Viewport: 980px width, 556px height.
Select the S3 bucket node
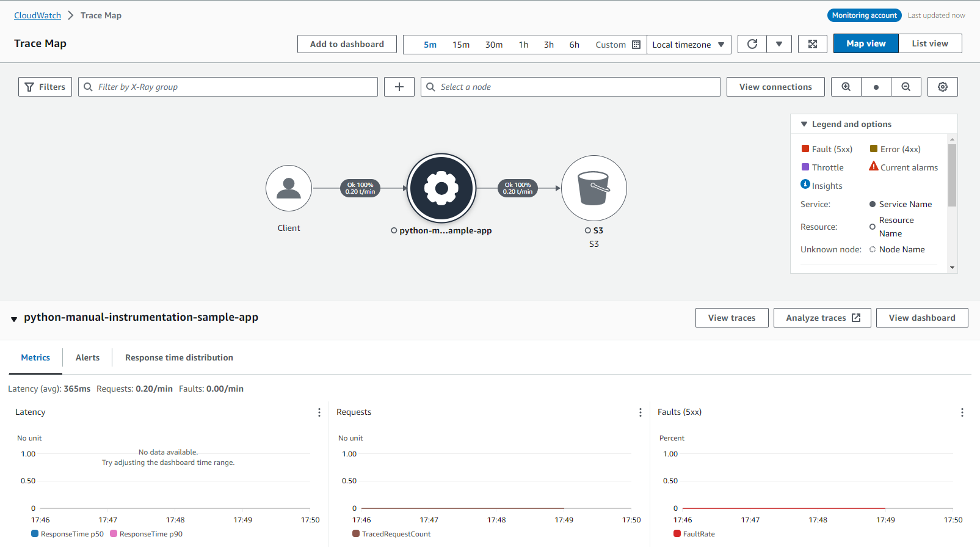(594, 188)
